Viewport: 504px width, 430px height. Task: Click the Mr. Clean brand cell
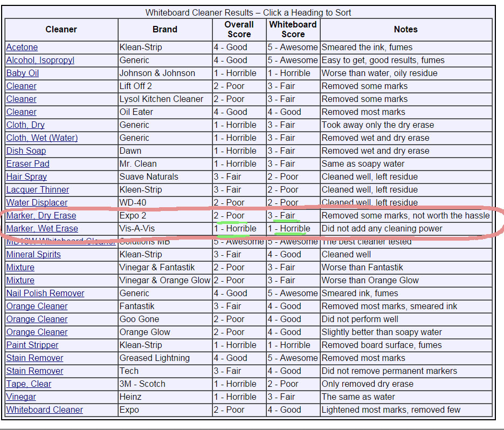tap(165, 163)
